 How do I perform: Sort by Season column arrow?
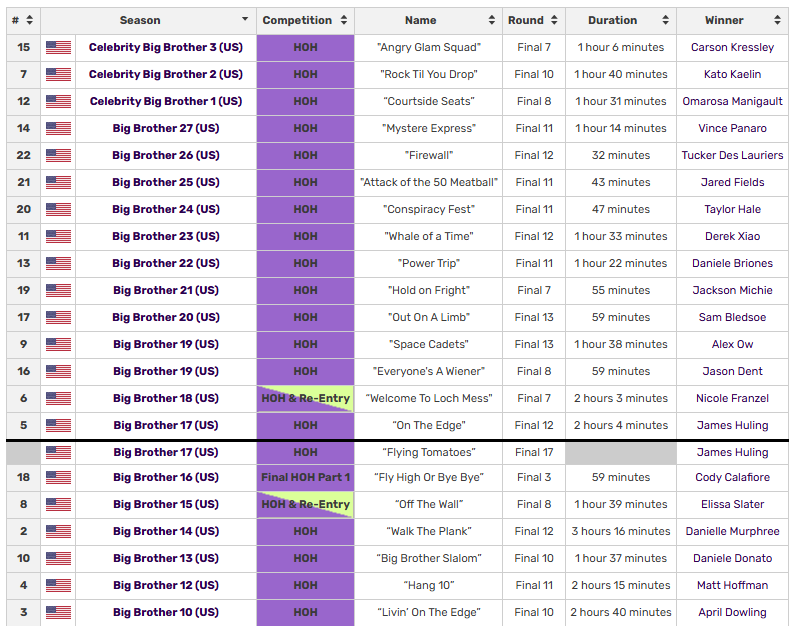(x=245, y=19)
